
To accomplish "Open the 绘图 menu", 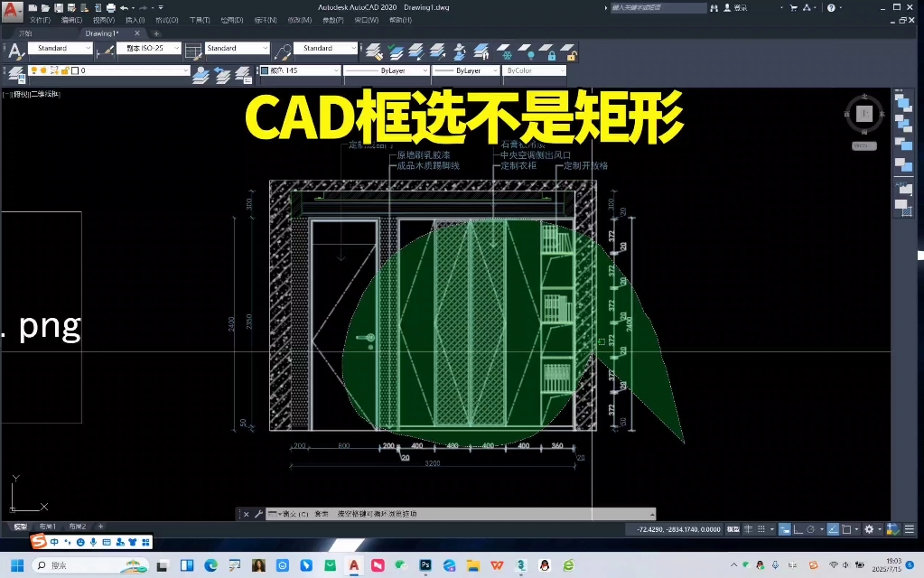I will [x=233, y=20].
